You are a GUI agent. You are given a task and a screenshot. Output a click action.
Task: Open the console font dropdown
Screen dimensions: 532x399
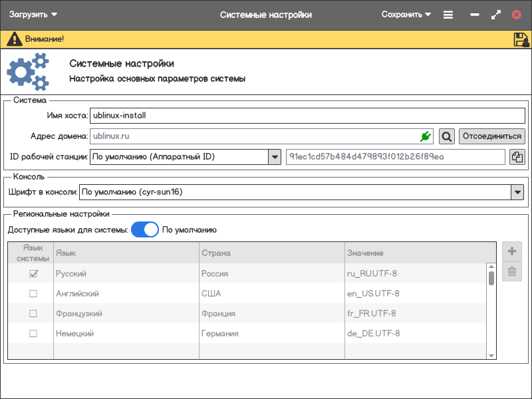(x=517, y=192)
